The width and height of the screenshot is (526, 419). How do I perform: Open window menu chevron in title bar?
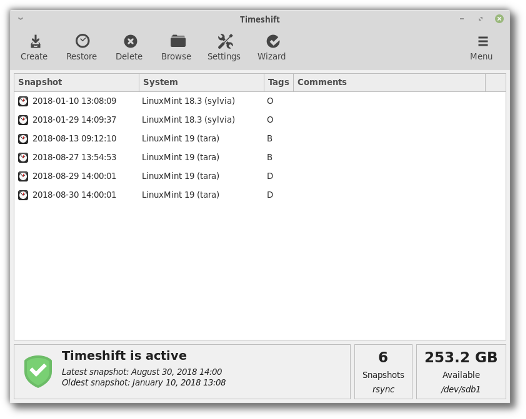[x=21, y=19]
